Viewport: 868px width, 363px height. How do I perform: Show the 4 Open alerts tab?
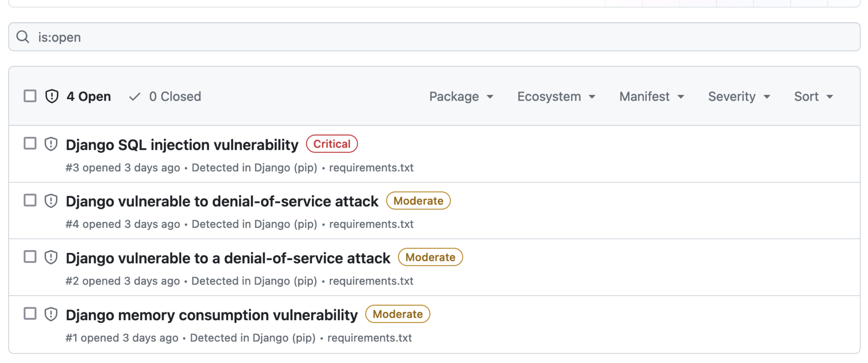click(88, 97)
